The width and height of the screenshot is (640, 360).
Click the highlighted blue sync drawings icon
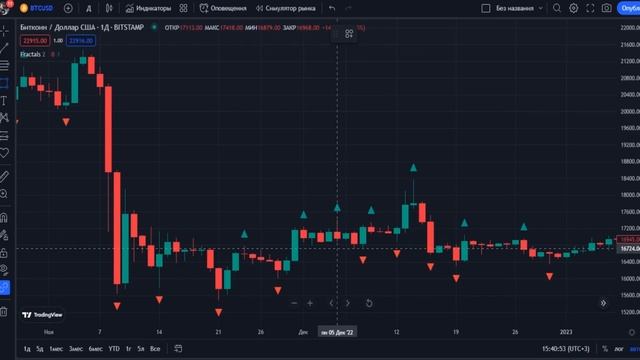pos(4,288)
